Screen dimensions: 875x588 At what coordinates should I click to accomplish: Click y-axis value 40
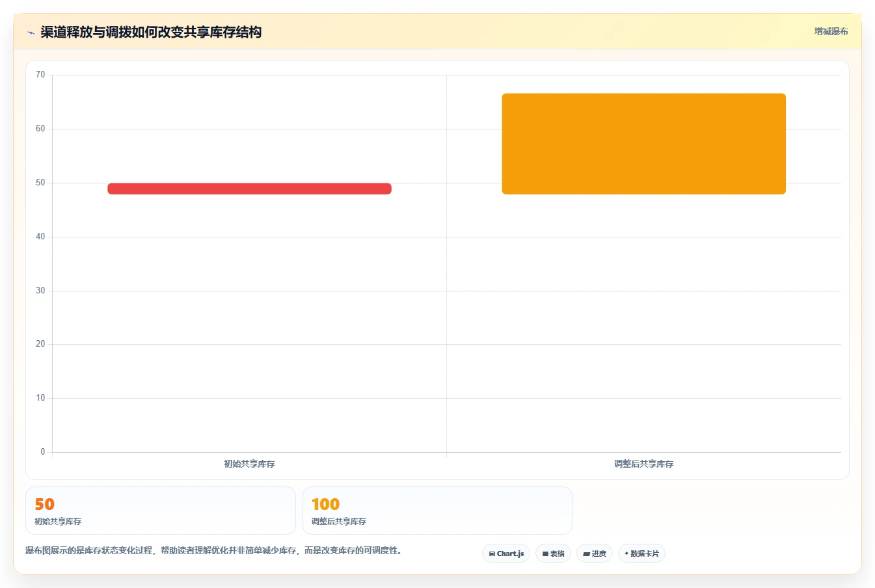tap(40, 237)
